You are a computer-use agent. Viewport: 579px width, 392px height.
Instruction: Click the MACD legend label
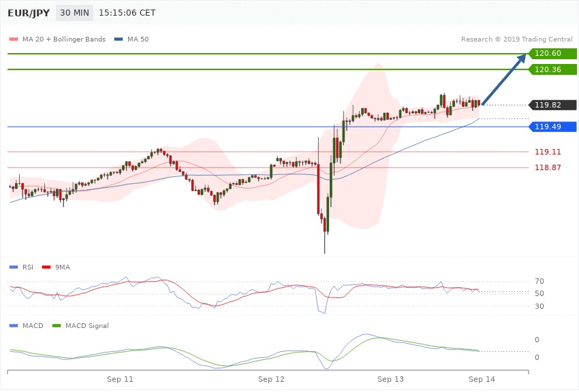pyautogui.click(x=33, y=326)
